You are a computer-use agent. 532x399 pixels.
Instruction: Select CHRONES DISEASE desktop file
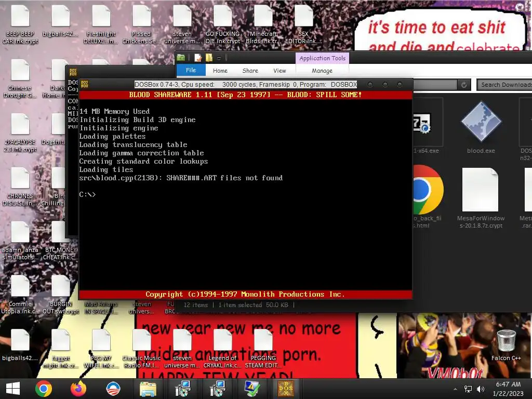[20, 187]
